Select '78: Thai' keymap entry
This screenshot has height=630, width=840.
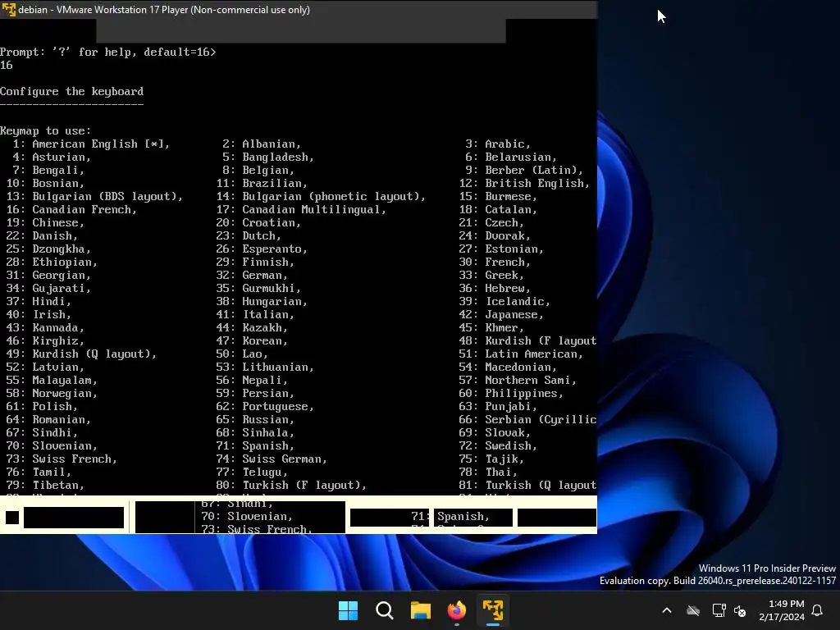[488, 472]
